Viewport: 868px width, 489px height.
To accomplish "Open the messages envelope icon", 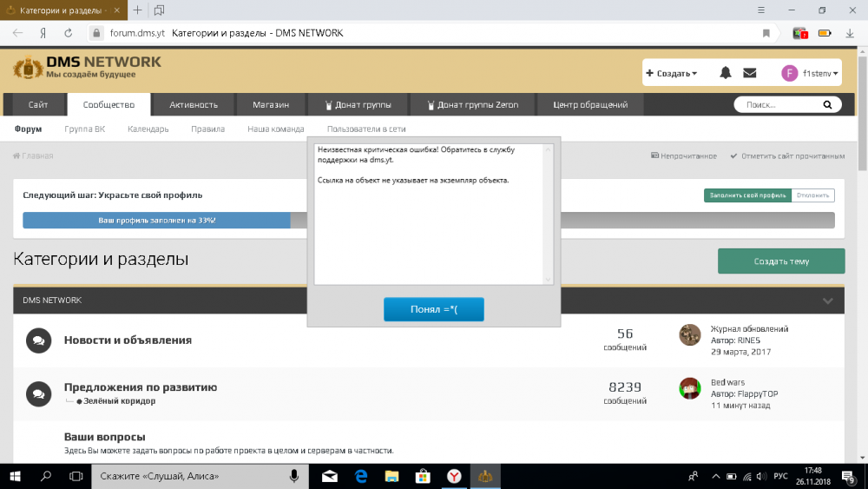I will 750,73.
